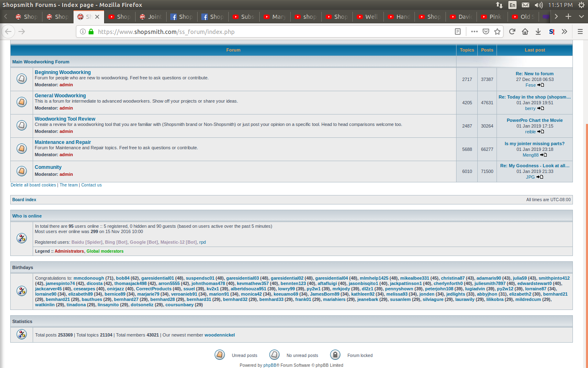
Task: Click the Woodworking Tool Review status icon
Action: click(22, 125)
